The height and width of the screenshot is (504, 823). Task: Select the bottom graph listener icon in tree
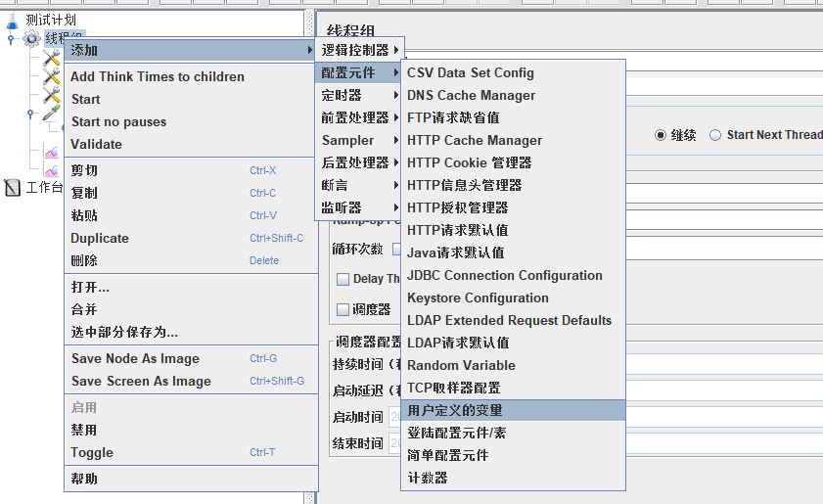point(52,170)
